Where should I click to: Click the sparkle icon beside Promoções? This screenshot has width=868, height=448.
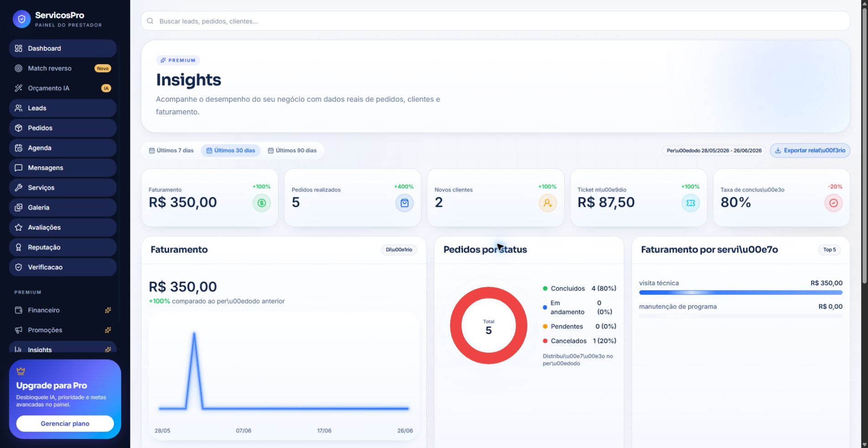click(x=108, y=330)
